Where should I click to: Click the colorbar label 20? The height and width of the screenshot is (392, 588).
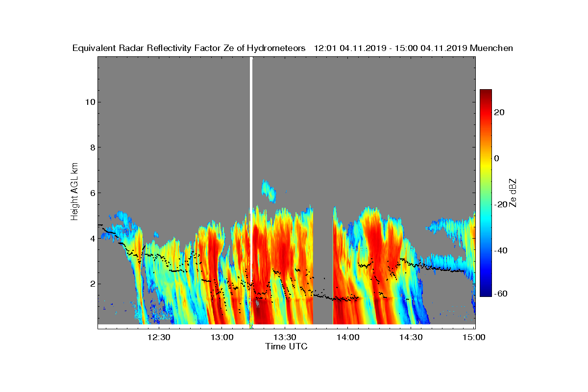(x=500, y=112)
